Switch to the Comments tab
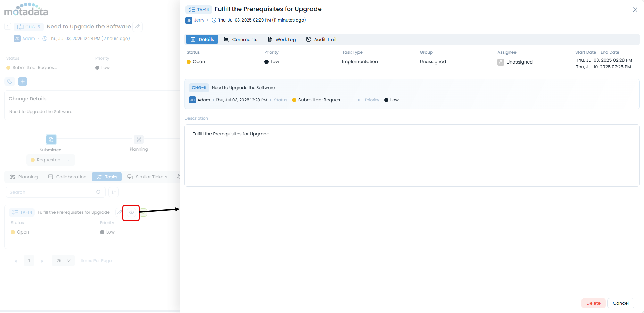This screenshot has height=313, width=644. [x=241, y=40]
